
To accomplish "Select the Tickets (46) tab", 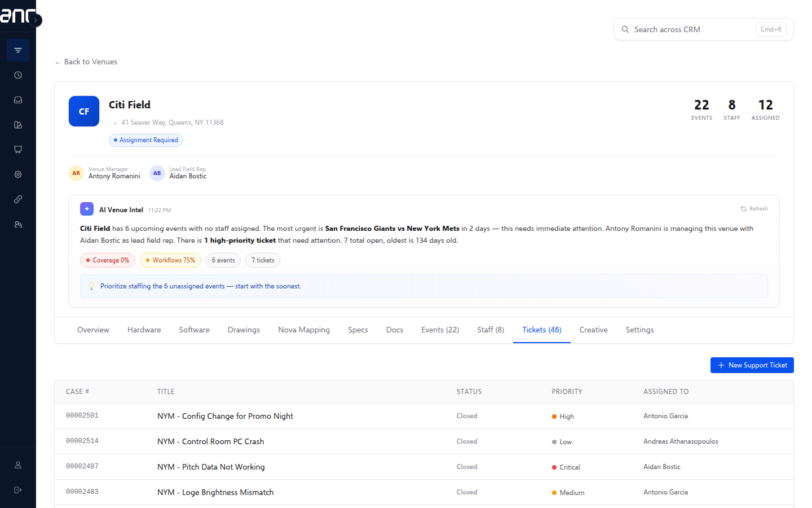I will coord(542,330).
